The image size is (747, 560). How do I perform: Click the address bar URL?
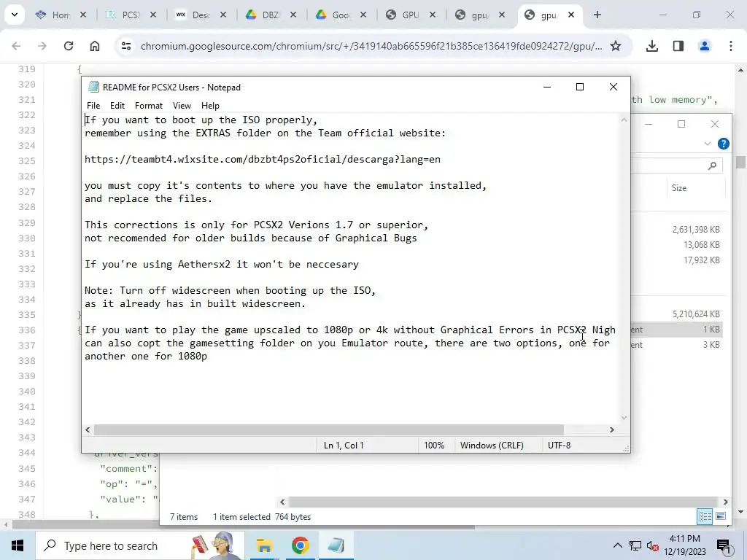371,46
